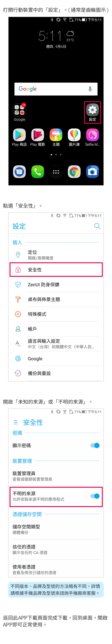Open the app drawer dots button
This screenshot has width=112, height=644.
coord(56,172)
